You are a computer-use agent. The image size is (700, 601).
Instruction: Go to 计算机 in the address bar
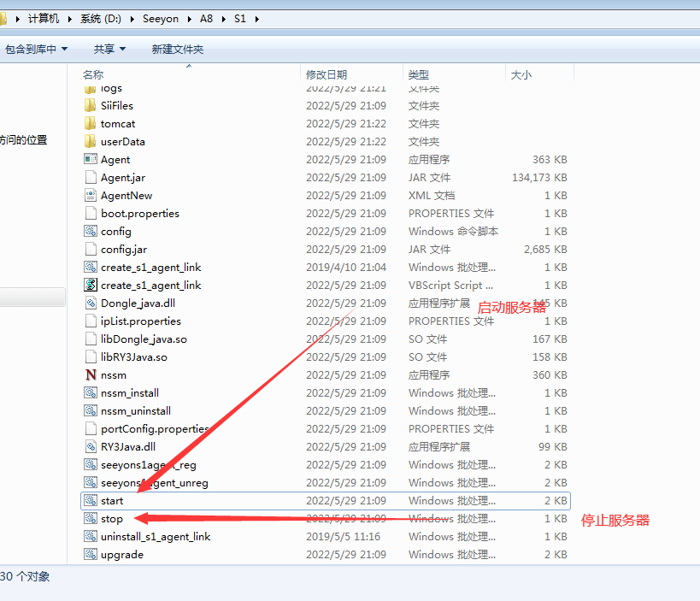pos(44,19)
